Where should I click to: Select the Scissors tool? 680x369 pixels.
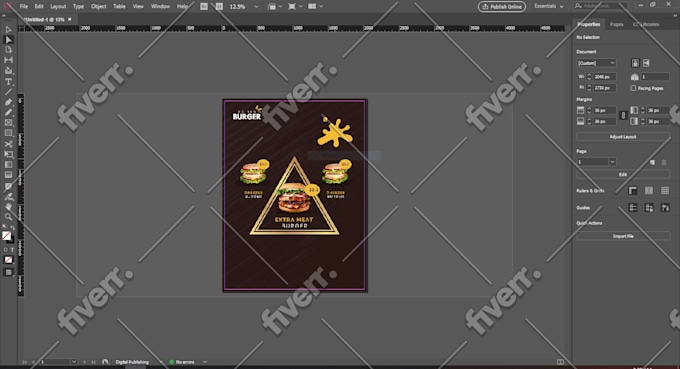coord(8,144)
